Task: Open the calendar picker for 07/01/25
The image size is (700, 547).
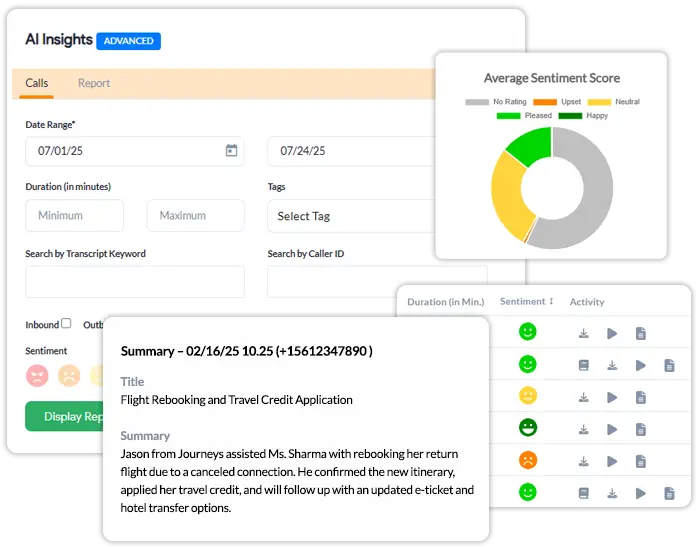Action: (231, 150)
